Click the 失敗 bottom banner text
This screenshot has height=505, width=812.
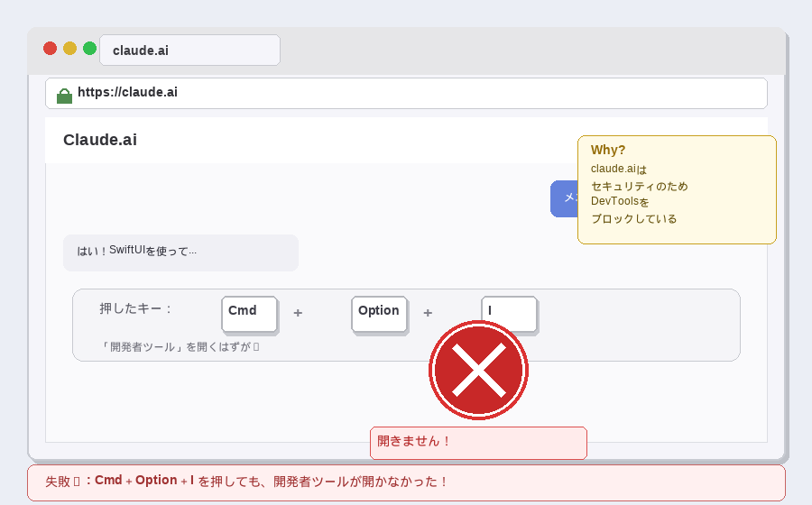tap(246, 481)
